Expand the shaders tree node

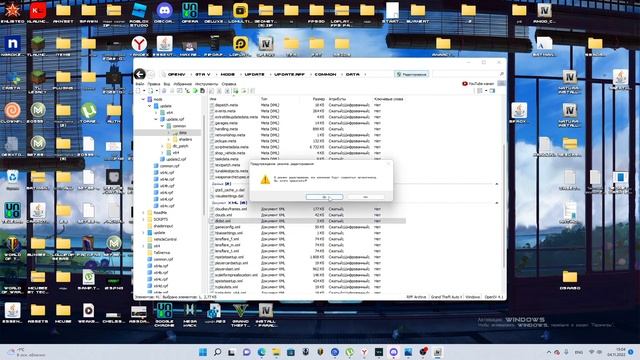coord(169,139)
